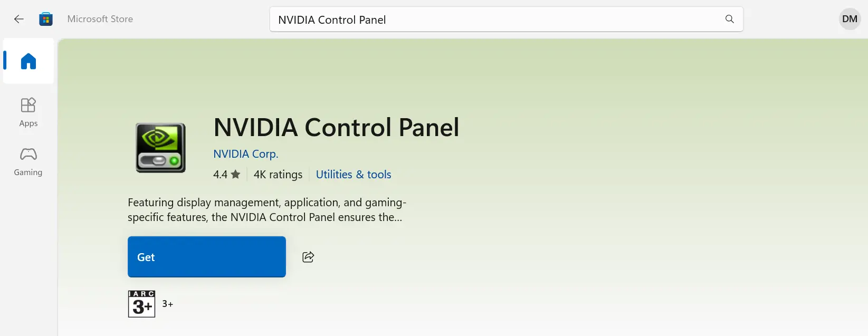868x336 pixels.
Task: Click the Microsoft Store logo icon
Action: pyautogui.click(x=46, y=19)
